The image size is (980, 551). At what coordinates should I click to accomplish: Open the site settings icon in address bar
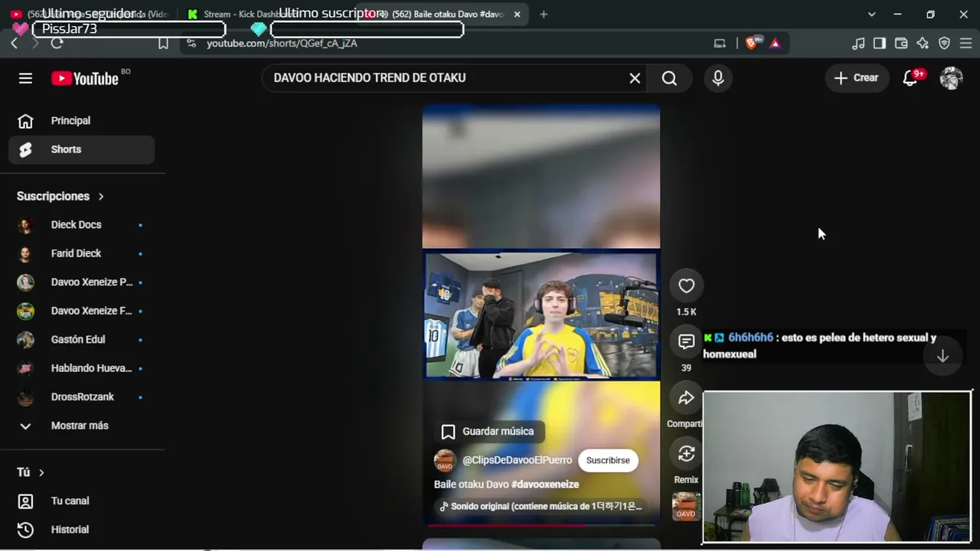click(191, 44)
